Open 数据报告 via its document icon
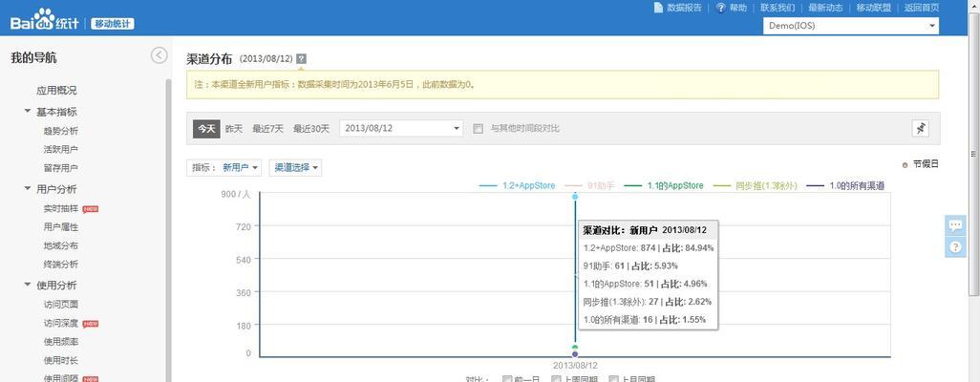This screenshot has height=382, width=980. click(x=657, y=8)
